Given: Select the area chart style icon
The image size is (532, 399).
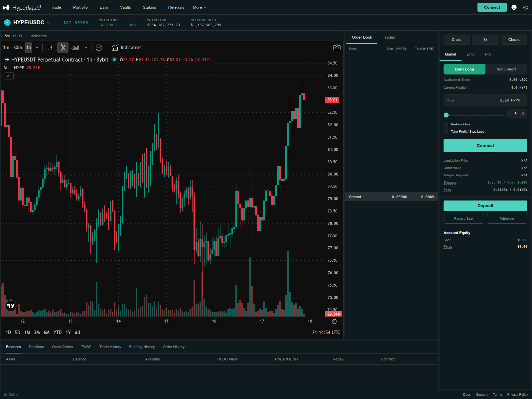Looking at the screenshot, I should tap(75, 48).
